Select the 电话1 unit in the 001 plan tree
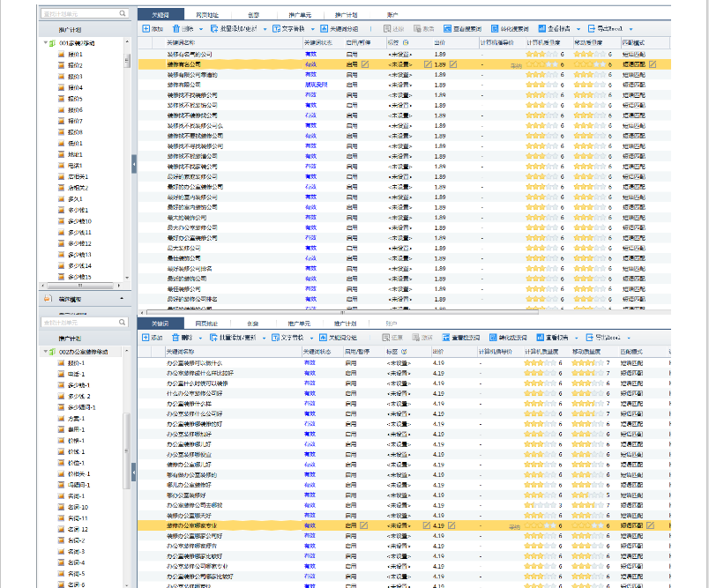This screenshot has height=588, width=709. point(71,166)
